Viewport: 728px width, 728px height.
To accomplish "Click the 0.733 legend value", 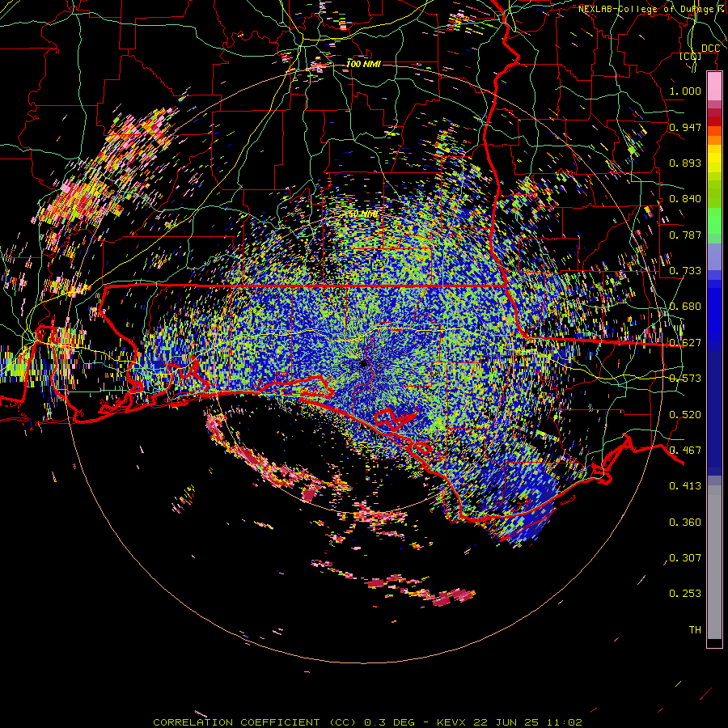I will [685, 271].
